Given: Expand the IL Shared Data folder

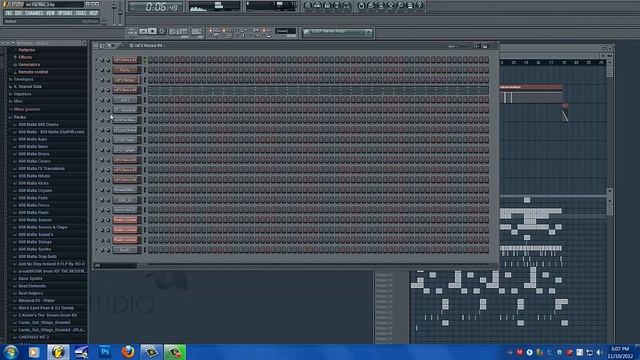Looking at the screenshot, I should [27, 87].
